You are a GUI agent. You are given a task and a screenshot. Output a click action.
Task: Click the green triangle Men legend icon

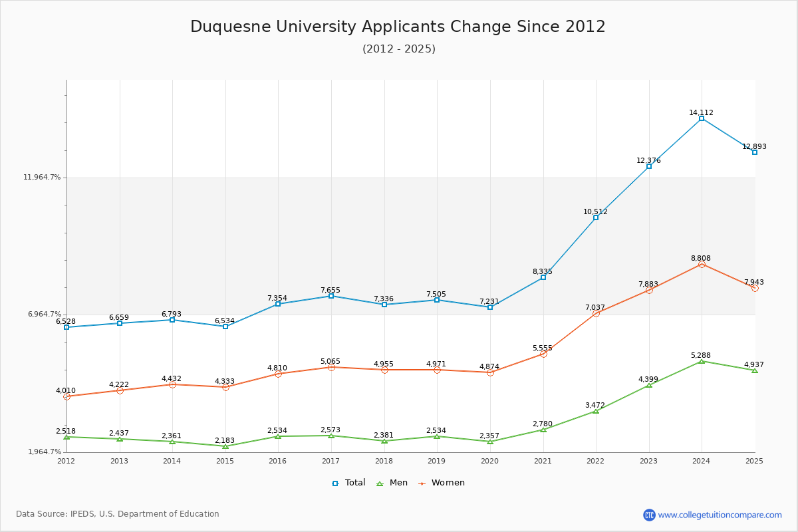point(380,483)
